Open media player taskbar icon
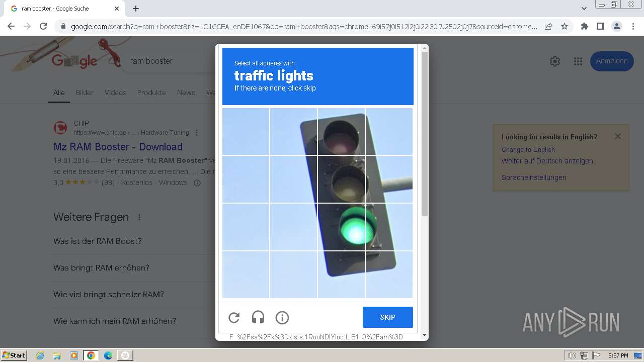Screen dimensions: 644x362 click(x=74, y=355)
